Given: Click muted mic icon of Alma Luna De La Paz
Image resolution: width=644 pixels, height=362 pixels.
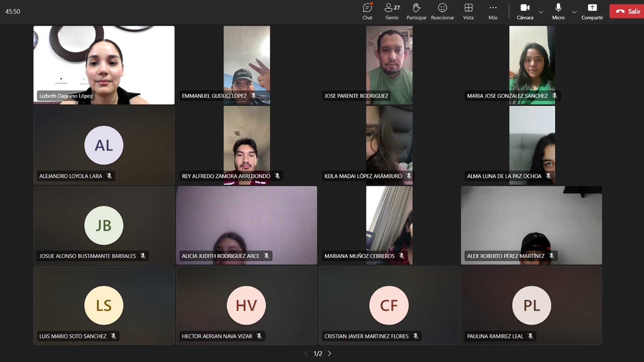Looking at the screenshot, I should [548, 176].
